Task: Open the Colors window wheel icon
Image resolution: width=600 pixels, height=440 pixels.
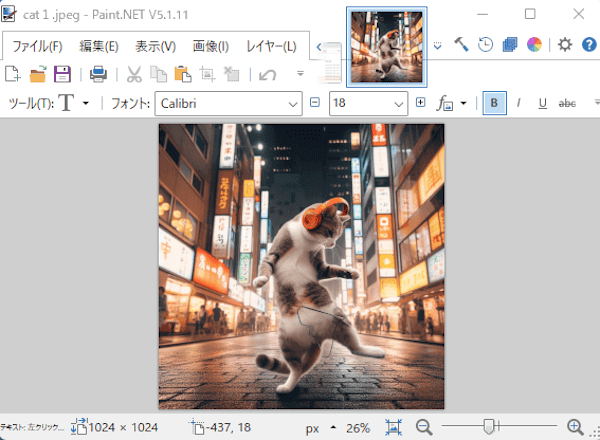Action: 534,44
